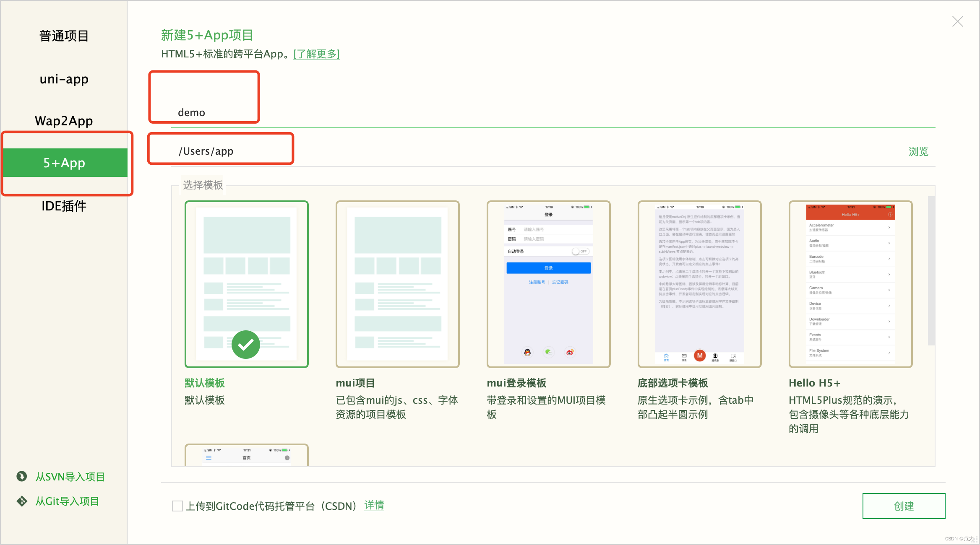The width and height of the screenshot is (980, 545).
Task: Toggle 上传到GitCode代码托管平台 checkbox
Action: (177, 506)
